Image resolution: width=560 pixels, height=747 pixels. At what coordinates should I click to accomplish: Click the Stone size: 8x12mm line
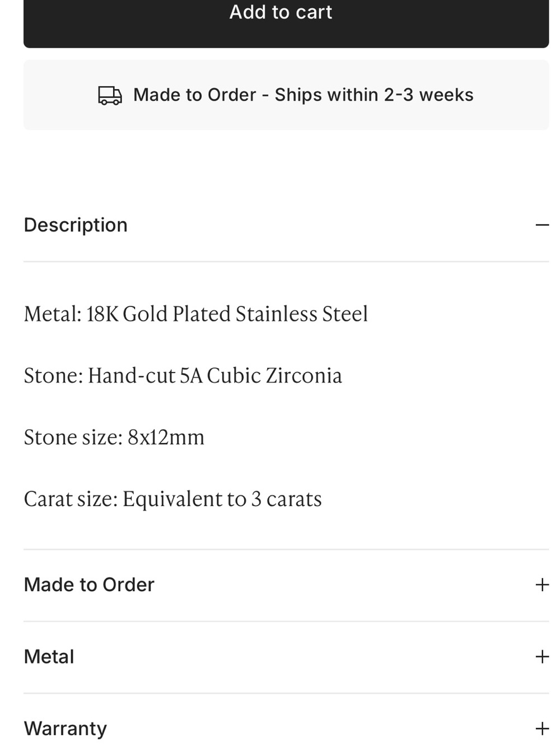114,437
